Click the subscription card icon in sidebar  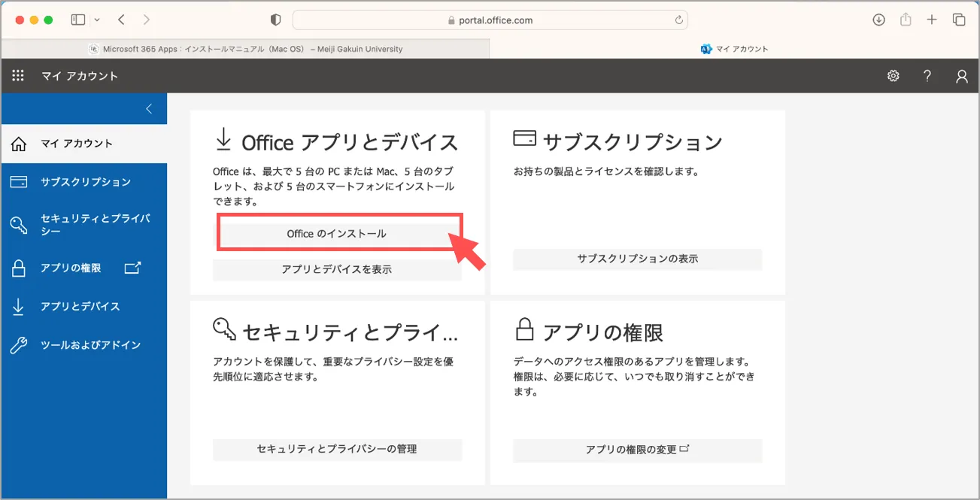19,182
